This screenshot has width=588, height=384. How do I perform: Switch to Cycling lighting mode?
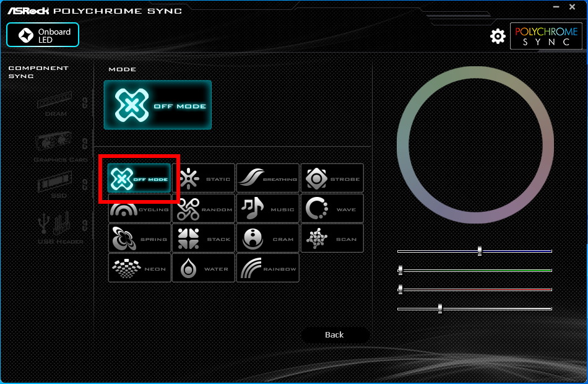[139, 208]
